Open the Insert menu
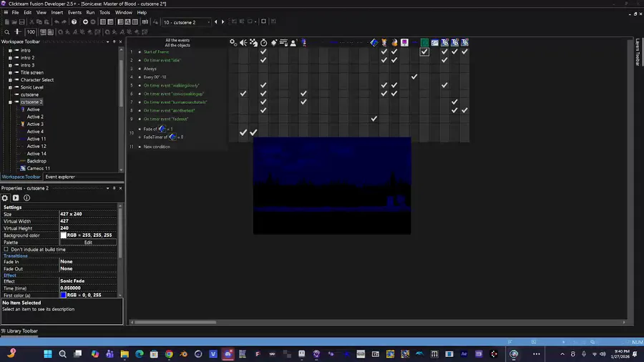This screenshot has height=362, width=644. click(57, 13)
